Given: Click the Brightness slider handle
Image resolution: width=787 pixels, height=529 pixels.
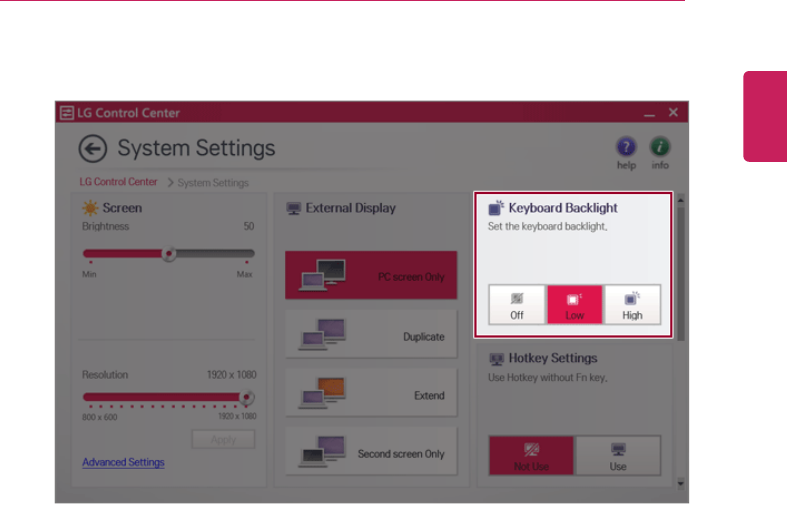Looking at the screenshot, I should tap(169, 253).
